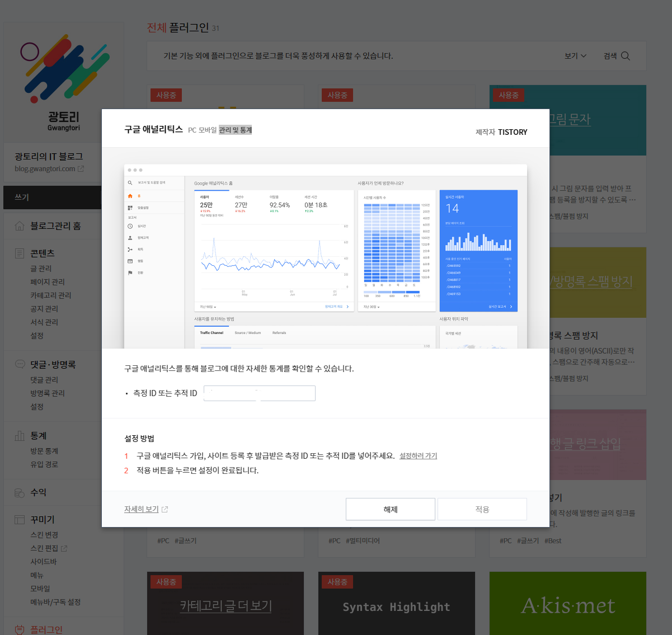Open the Akismet plugin card
This screenshot has height=635, width=672.
coord(568,604)
